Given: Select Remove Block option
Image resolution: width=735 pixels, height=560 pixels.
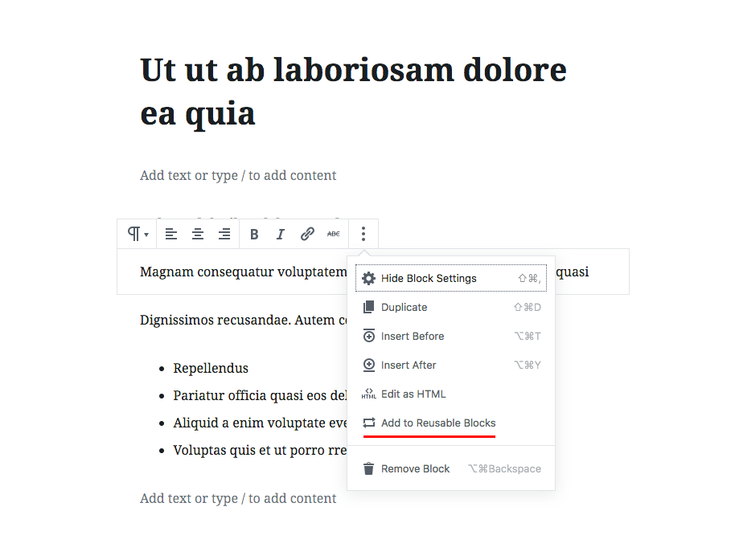Looking at the screenshot, I should pos(451,468).
